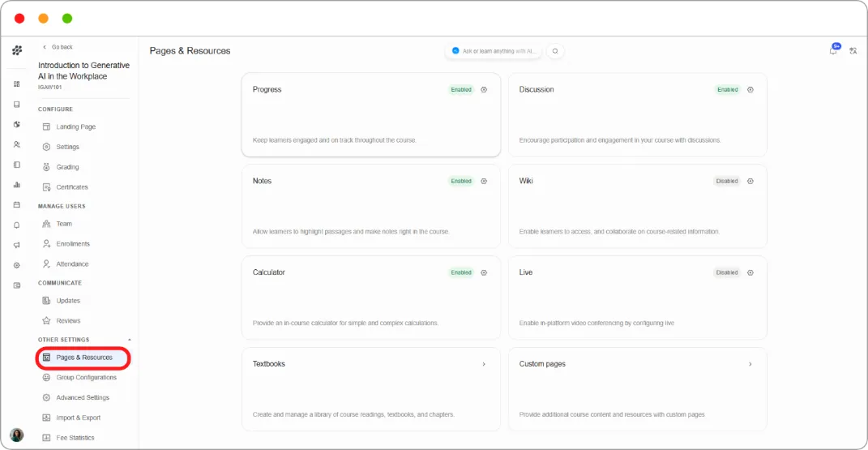
Task: Click the language translate icon
Action: 853,51
